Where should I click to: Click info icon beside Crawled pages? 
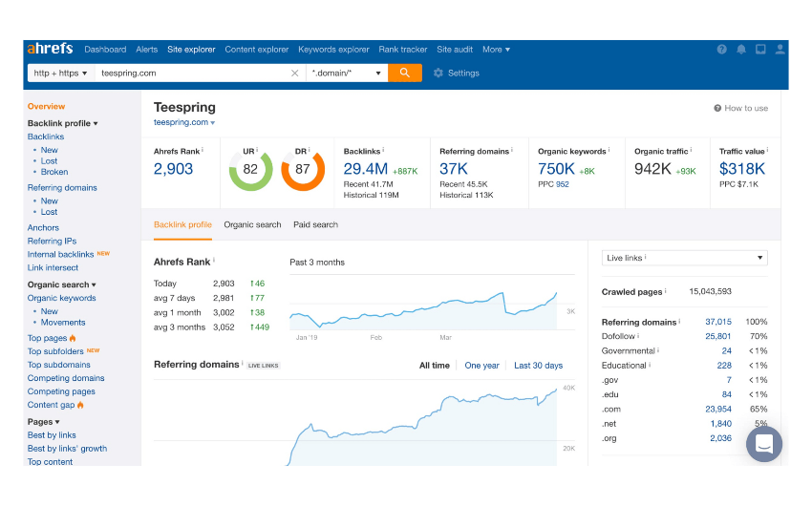point(666,291)
